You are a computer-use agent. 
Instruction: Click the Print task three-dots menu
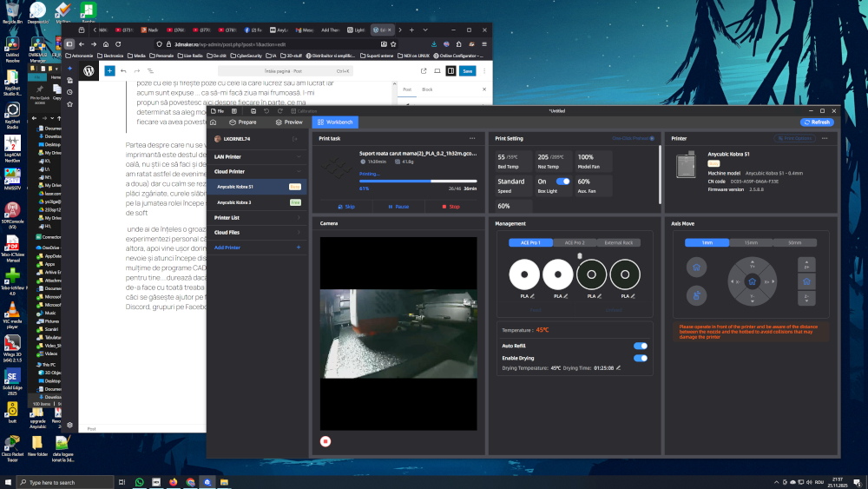[x=472, y=138]
